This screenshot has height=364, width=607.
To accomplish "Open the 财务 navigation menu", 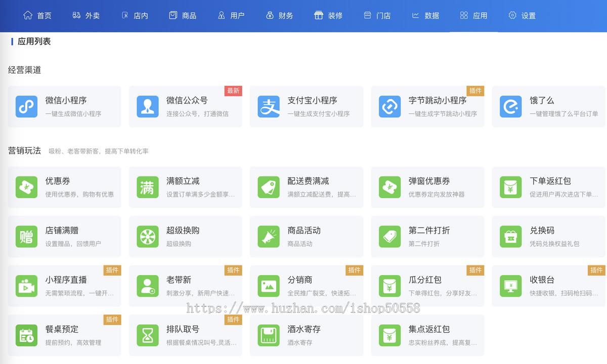I will click(280, 16).
